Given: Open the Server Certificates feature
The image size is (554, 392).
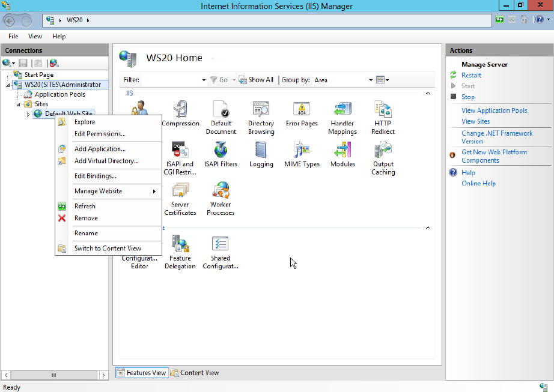Looking at the screenshot, I should click(180, 199).
